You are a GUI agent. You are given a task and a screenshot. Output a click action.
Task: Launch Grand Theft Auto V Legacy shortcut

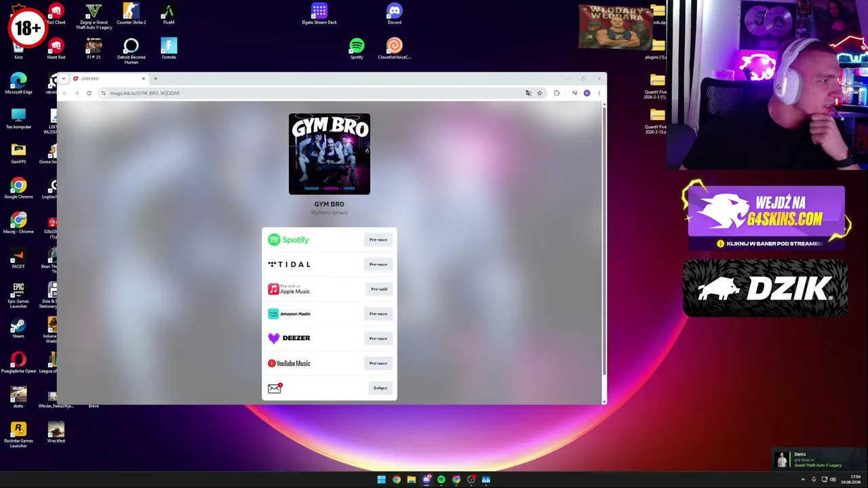tap(94, 16)
